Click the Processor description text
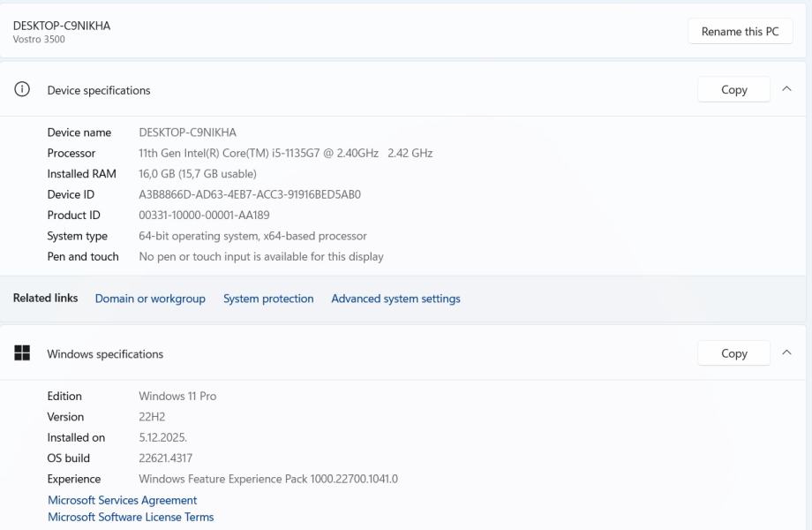Viewport: 812px width, 530px height. pos(285,153)
